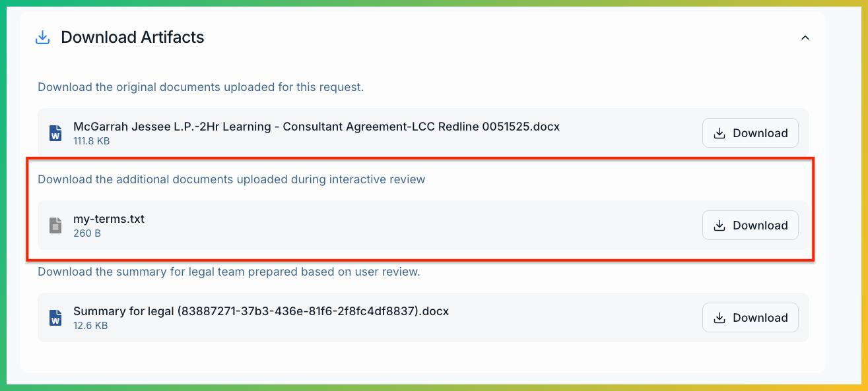Click download arrow icon in my-terms Download button
868x391 pixels.
719,226
